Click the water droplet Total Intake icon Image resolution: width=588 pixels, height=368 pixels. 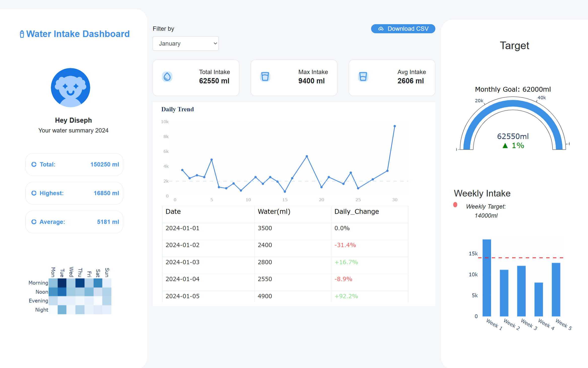pos(167,77)
